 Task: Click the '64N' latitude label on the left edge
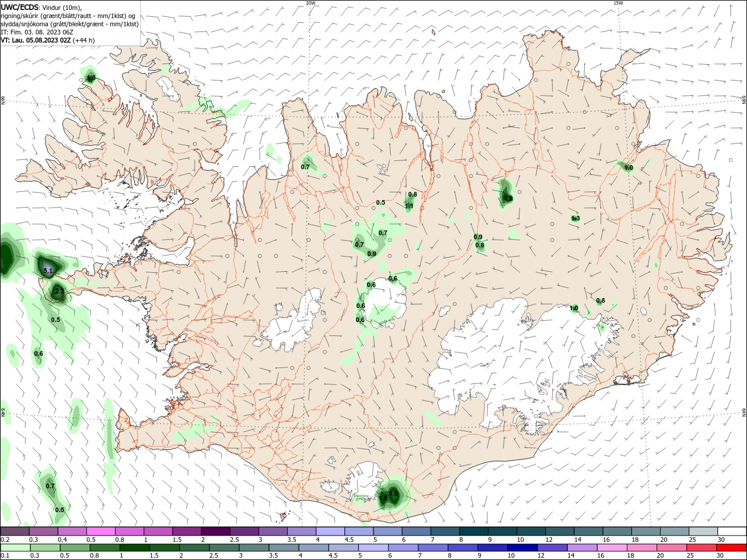click(x=3, y=412)
